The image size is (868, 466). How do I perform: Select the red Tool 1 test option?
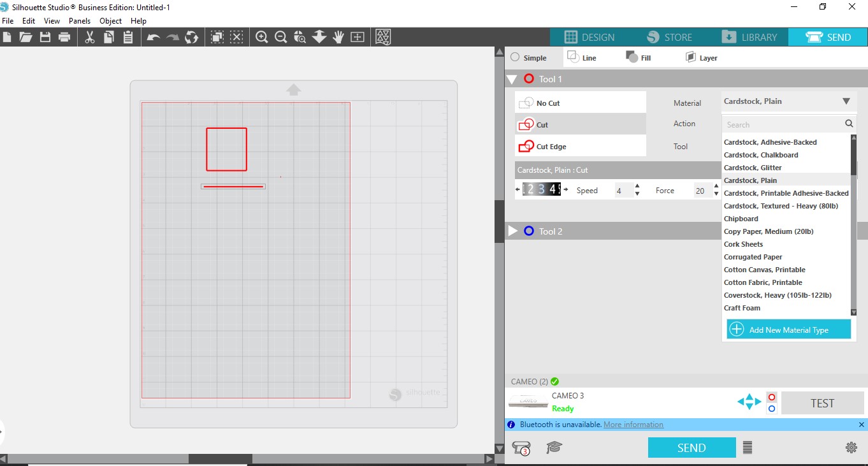pos(772,397)
